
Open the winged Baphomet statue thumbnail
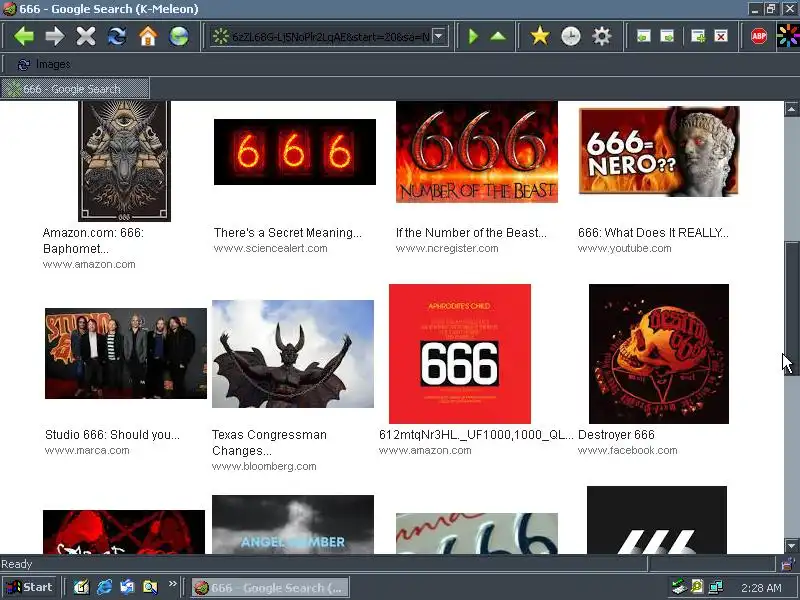(x=293, y=354)
